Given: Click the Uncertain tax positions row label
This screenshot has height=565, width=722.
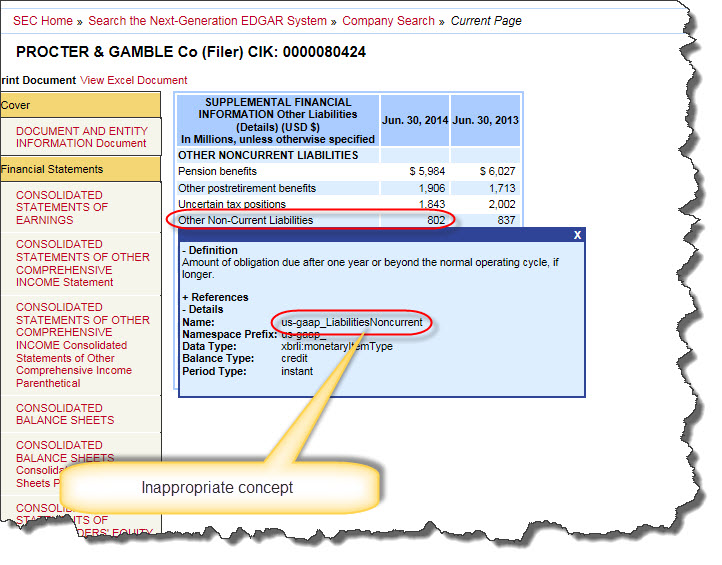Looking at the screenshot, I should coord(232,204).
